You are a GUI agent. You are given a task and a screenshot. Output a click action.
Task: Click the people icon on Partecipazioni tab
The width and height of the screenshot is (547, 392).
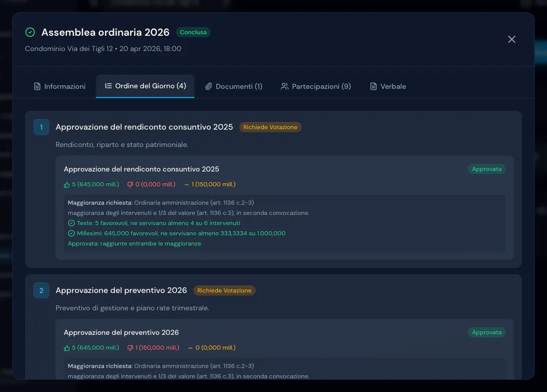click(285, 86)
